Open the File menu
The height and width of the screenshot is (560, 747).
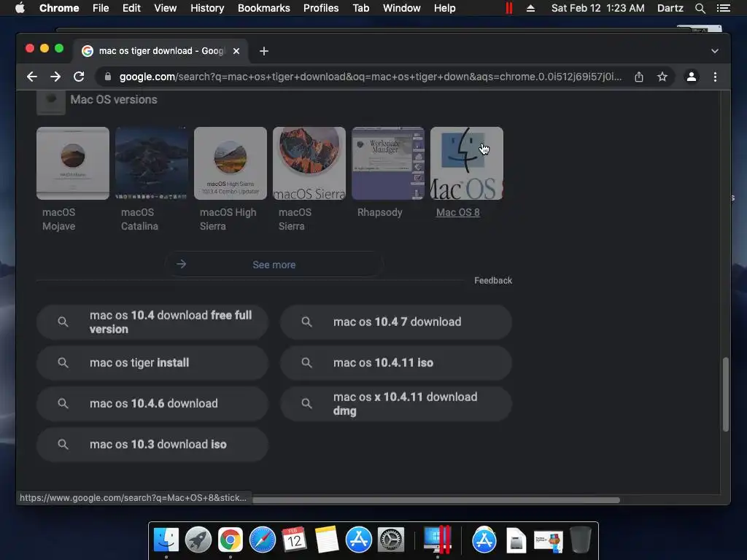101,8
